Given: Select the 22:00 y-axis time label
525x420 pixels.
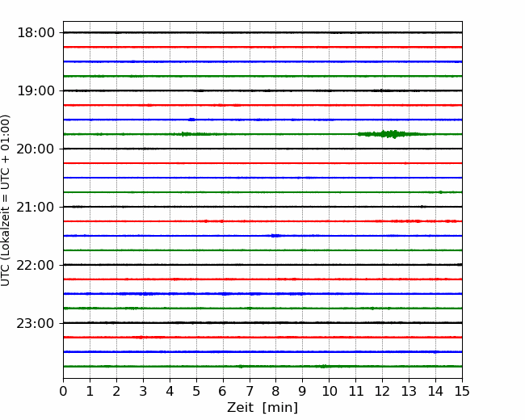Looking at the screenshot, I should pyautogui.click(x=36, y=265).
